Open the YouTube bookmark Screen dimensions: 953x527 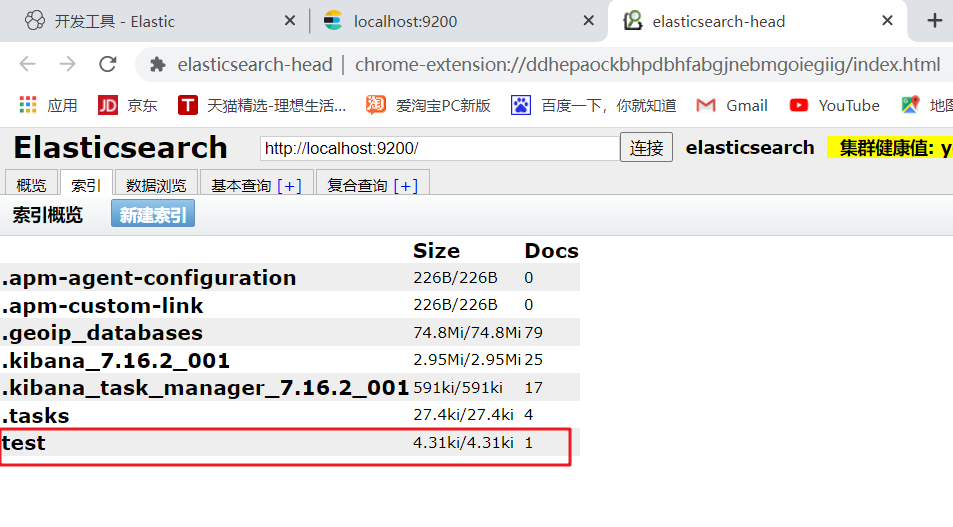[834, 105]
